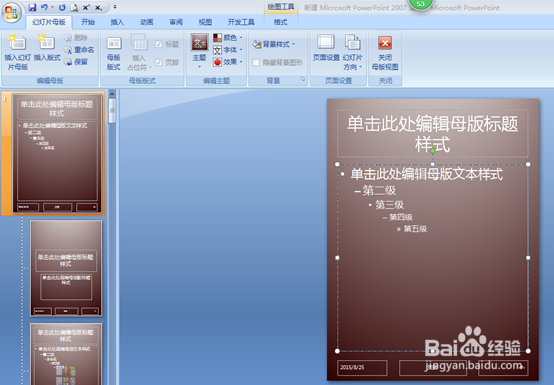Insert a new slide master (插入幻灯片母版)
The image size is (554, 385).
click(17, 52)
